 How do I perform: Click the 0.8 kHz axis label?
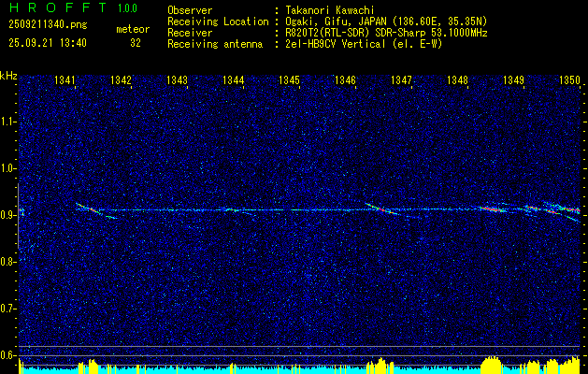pos(8,262)
